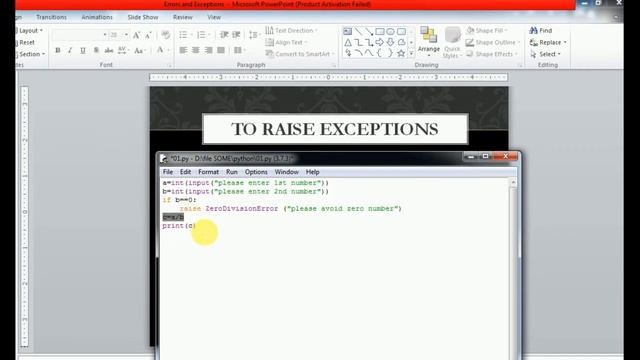Toggle Center text alignment
The image size is (640, 360).
click(196, 50)
